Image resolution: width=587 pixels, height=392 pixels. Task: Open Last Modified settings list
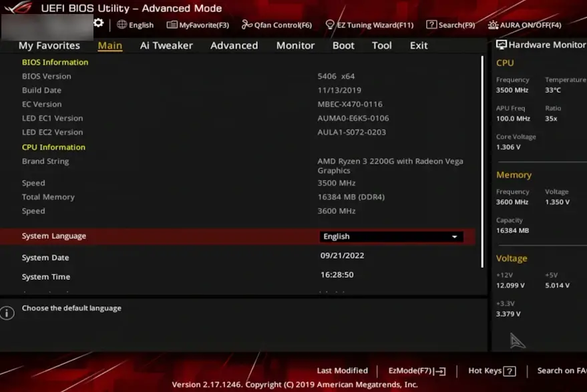click(342, 371)
